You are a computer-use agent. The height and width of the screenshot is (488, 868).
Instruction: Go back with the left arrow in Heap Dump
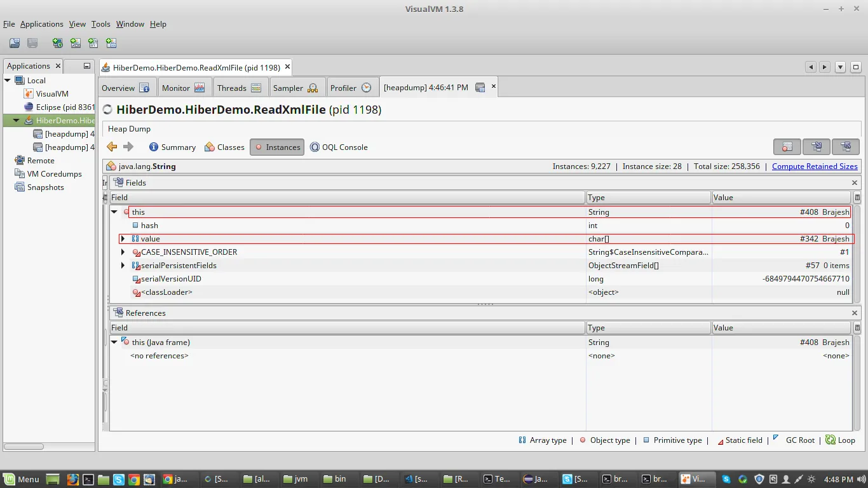click(x=112, y=147)
